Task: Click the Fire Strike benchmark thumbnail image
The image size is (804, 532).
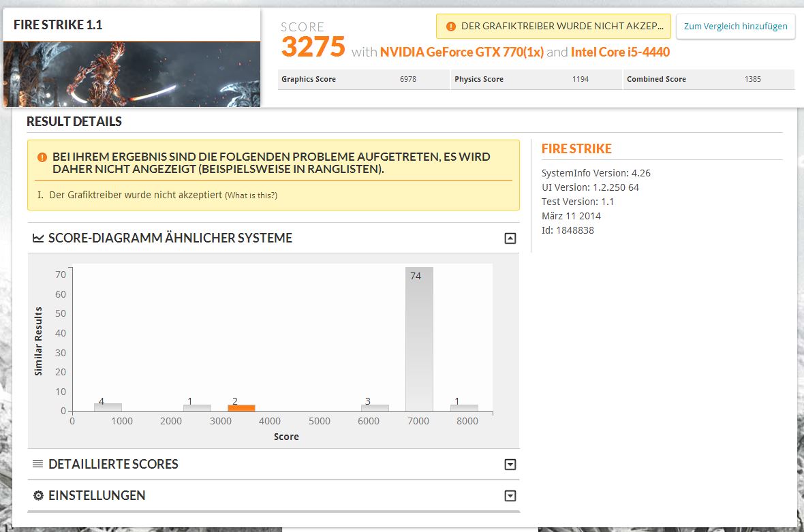Action: coord(132,74)
